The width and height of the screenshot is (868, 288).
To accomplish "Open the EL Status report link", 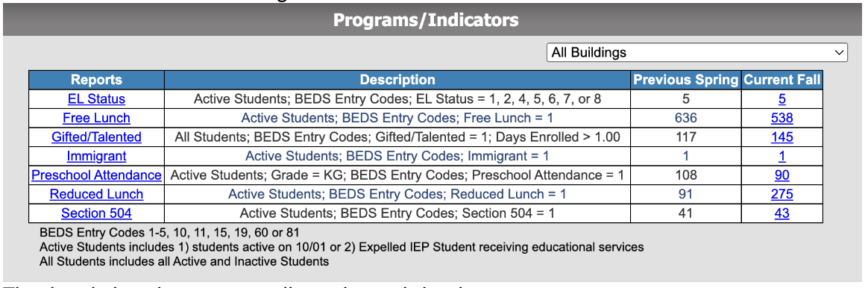I will pos(97,99).
